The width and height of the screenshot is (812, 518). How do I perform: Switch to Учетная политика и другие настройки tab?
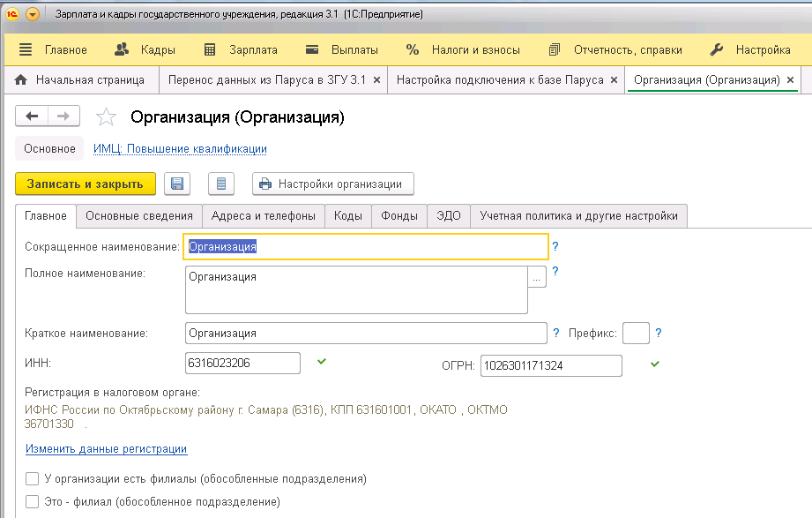click(578, 216)
